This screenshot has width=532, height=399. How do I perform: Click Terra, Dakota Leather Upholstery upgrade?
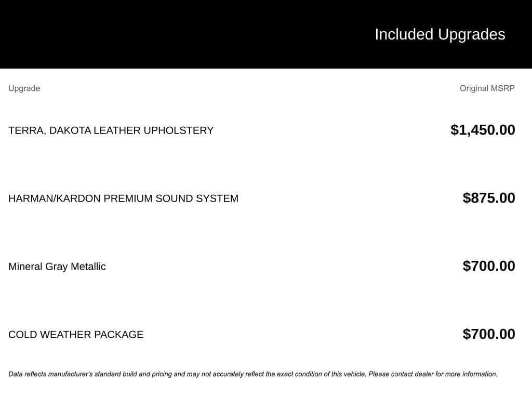coord(111,130)
